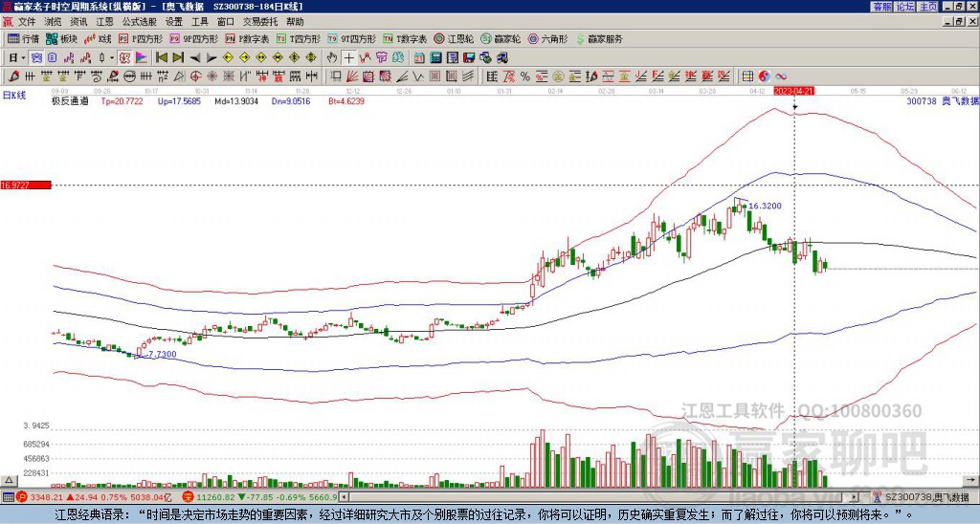Click the 300738 奥飞数据 stock label
Image resolution: width=980 pixels, height=524 pixels.
pos(943,100)
